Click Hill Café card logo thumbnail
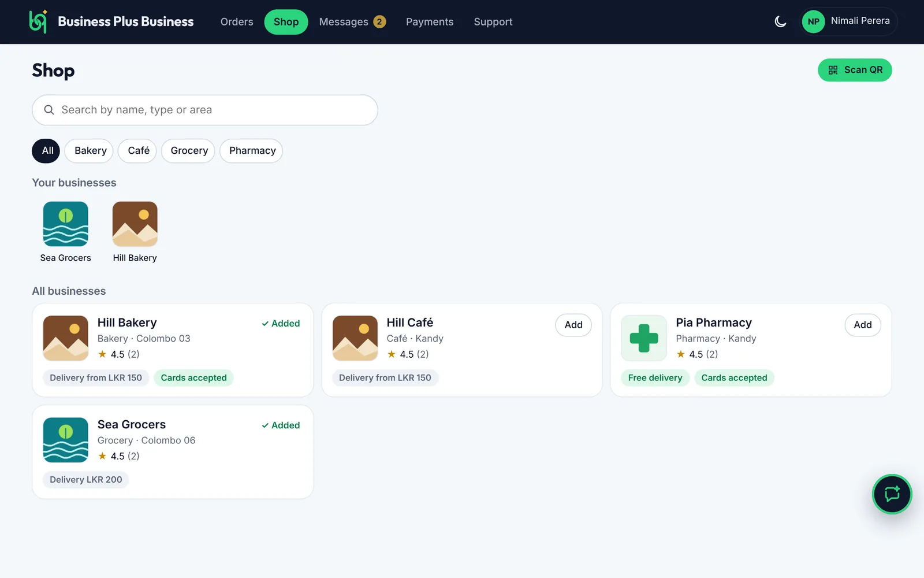Viewport: 924px width, 578px height. tap(355, 338)
